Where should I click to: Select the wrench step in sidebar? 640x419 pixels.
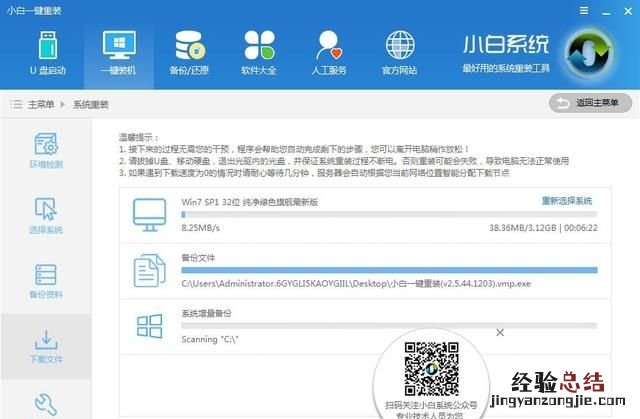click(x=46, y=404)
